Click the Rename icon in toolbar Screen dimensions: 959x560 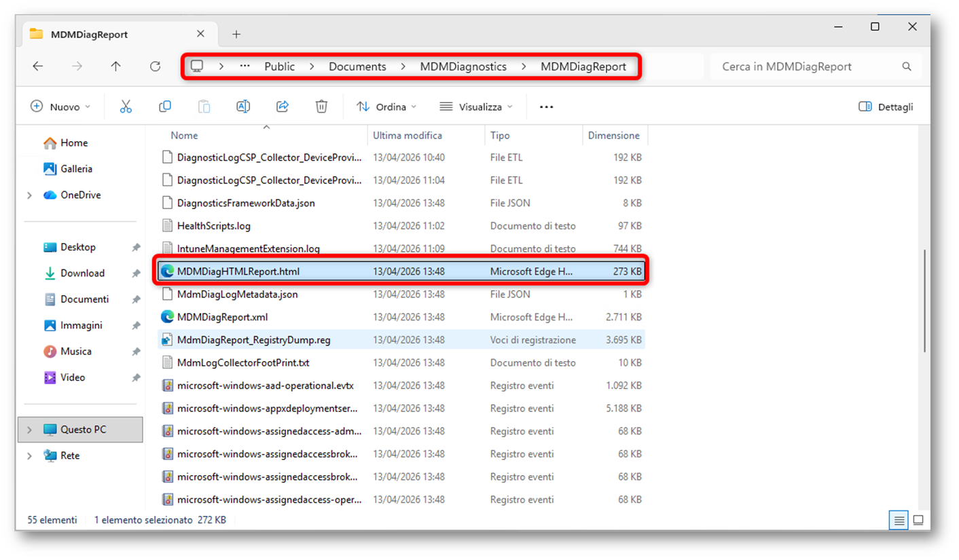243,107
